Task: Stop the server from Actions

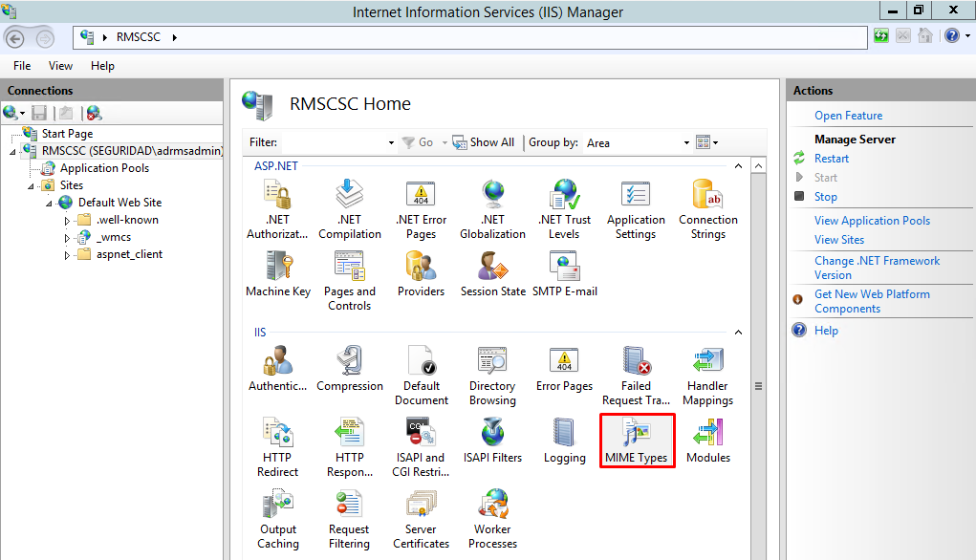Action: pyautogui.click(x=825, y=197)
